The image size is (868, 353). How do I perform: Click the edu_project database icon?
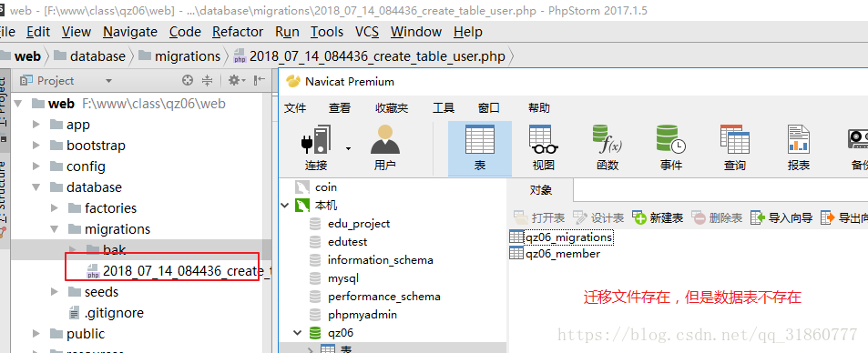point(315,224)
